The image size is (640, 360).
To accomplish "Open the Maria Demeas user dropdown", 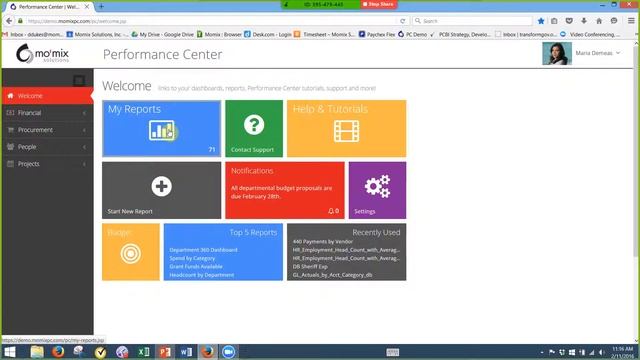I will (598, 53).
